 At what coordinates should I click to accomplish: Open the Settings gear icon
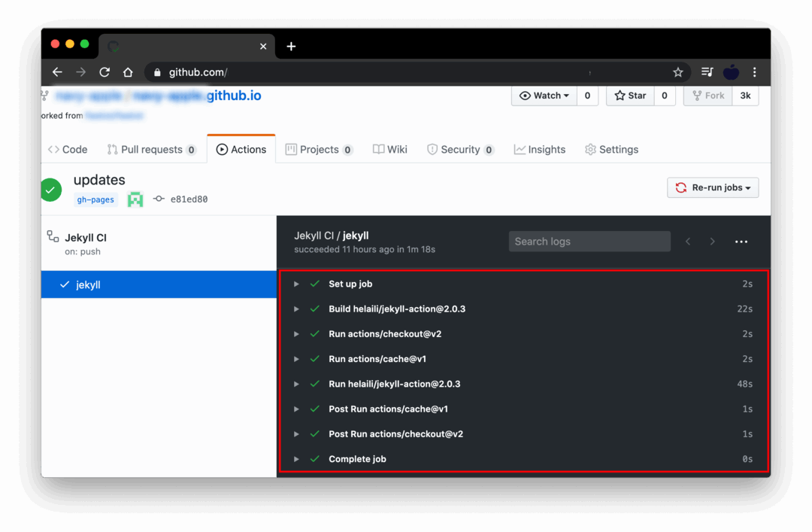click(590, 149)
